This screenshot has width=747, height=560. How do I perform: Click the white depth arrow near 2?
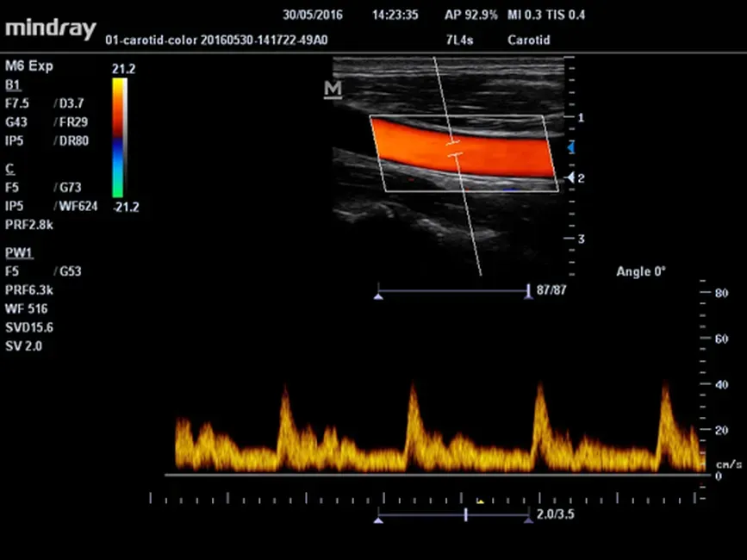click(570, 177)
